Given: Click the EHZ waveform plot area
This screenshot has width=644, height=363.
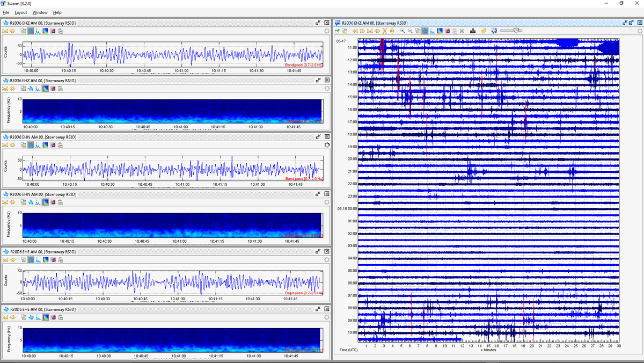Looking at the screenshot, I should click(173, 53).
